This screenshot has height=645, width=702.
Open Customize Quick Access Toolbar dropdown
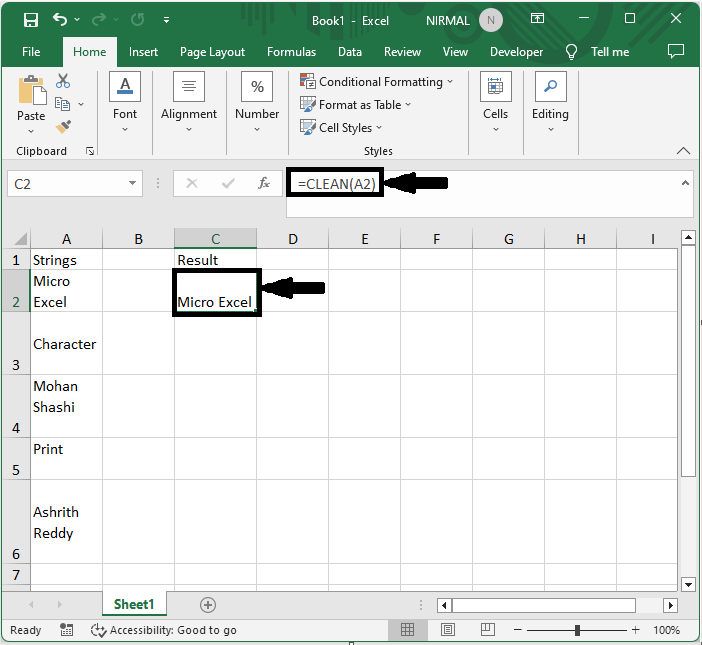click(167, 20)
